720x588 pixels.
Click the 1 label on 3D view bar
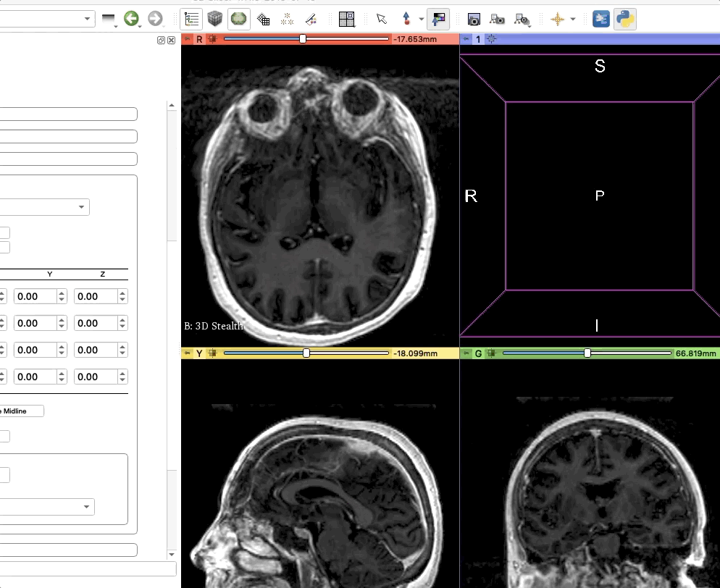pos(478,39)
